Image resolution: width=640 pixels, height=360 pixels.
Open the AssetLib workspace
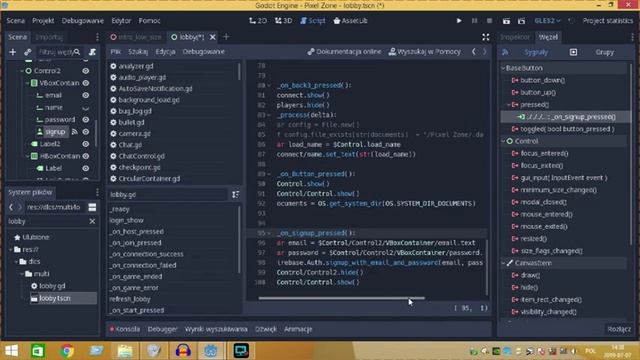(x=350, y=20)
